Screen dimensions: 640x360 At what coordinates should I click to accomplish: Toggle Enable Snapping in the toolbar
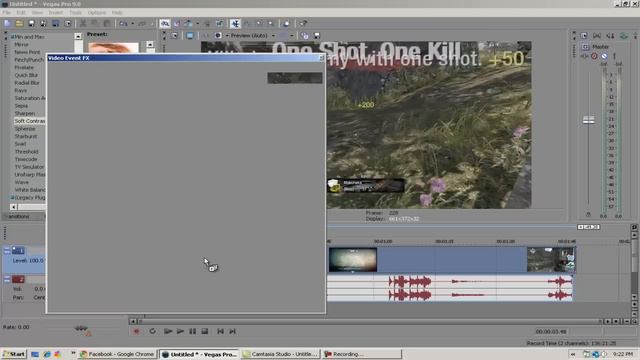(165, 24)
